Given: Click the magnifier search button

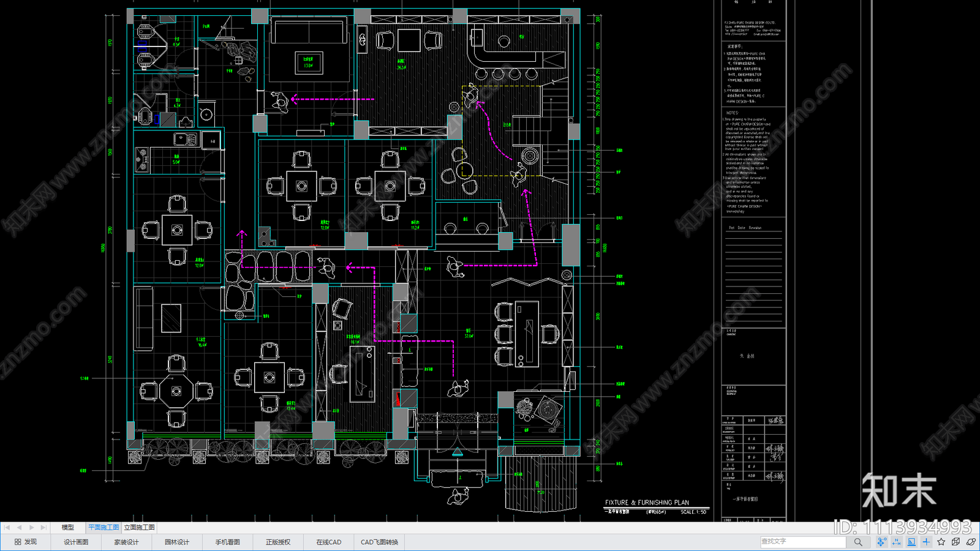Looking at the screenshot, I should tap(858, 542).
